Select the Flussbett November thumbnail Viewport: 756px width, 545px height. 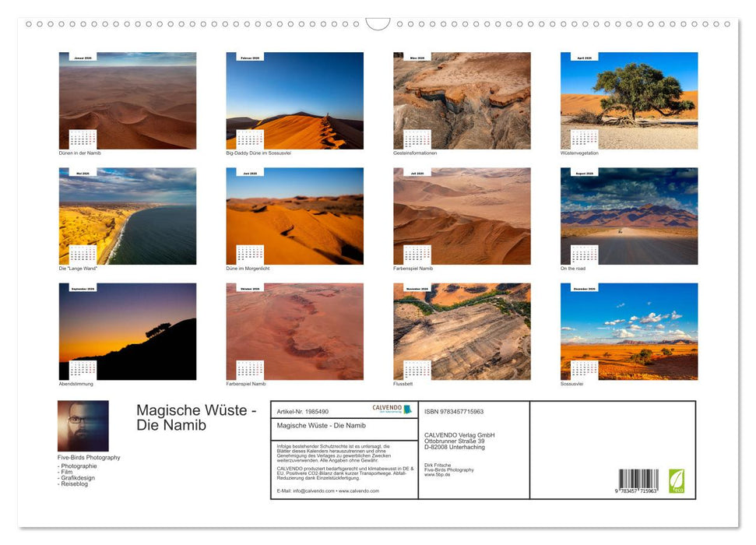pos(461,331)
